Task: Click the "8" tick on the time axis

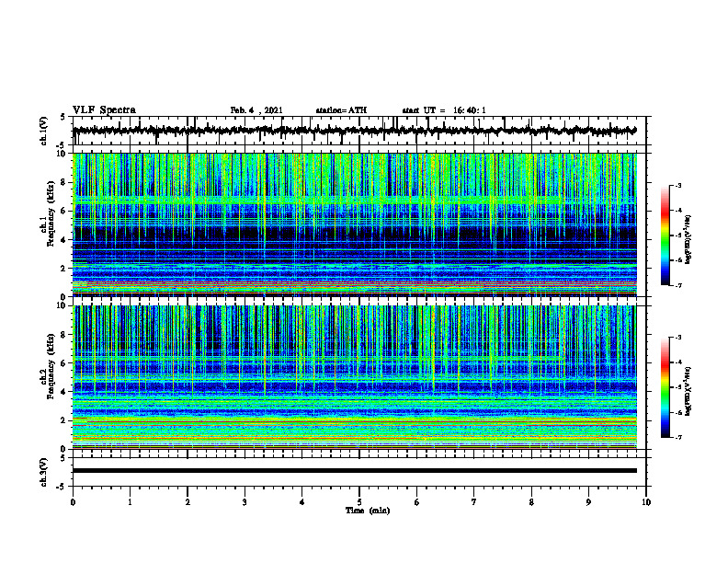Action: [x=531, y=502]
